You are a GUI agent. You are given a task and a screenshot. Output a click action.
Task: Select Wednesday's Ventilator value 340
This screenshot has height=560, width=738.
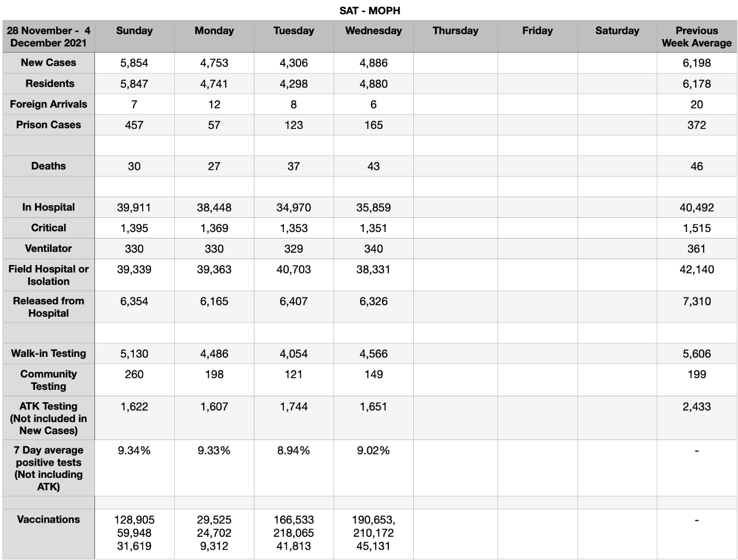pyautogui.click(x=373, y=249)
